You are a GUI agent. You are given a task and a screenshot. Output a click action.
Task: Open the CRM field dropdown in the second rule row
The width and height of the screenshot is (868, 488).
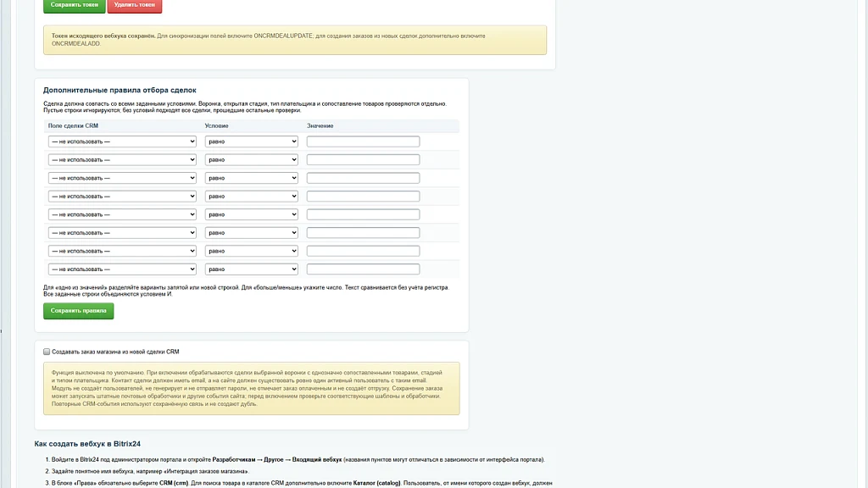coord(122,160)
